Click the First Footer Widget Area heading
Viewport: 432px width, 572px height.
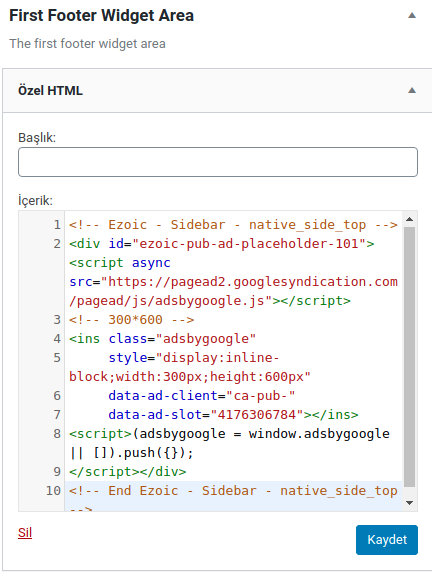pos(101,16)
